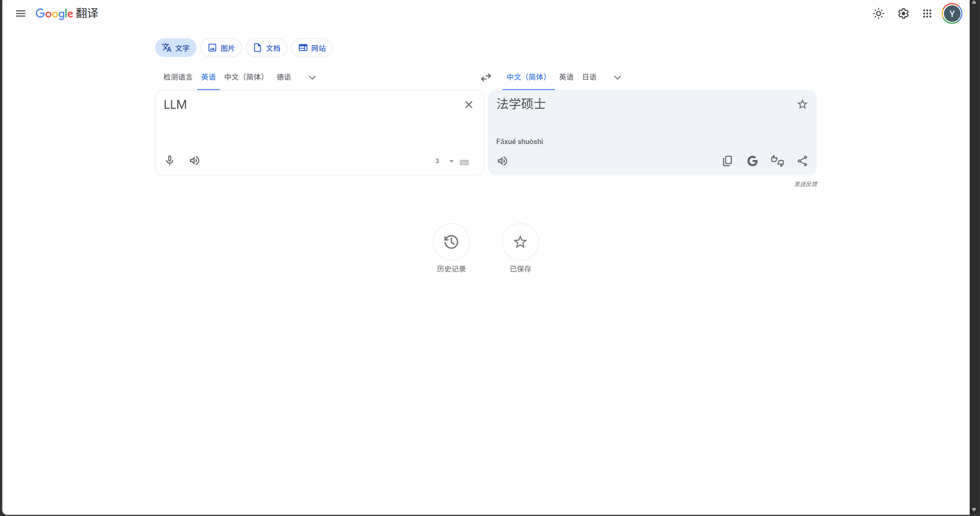This screenshot has height=516, width=980.
Task: Open the main hamburger menu
Action: (x=21, y=13)
